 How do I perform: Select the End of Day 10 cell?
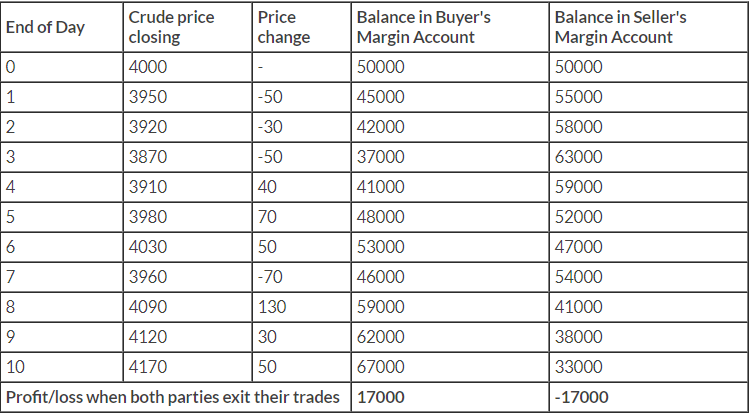[x=62, y=367]
